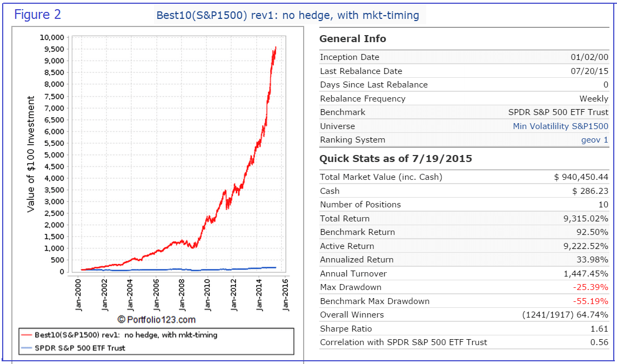Click the Portfolio123.com copyright text
The width and height of the screenshot is (617, 364).
tap(157, 320)
